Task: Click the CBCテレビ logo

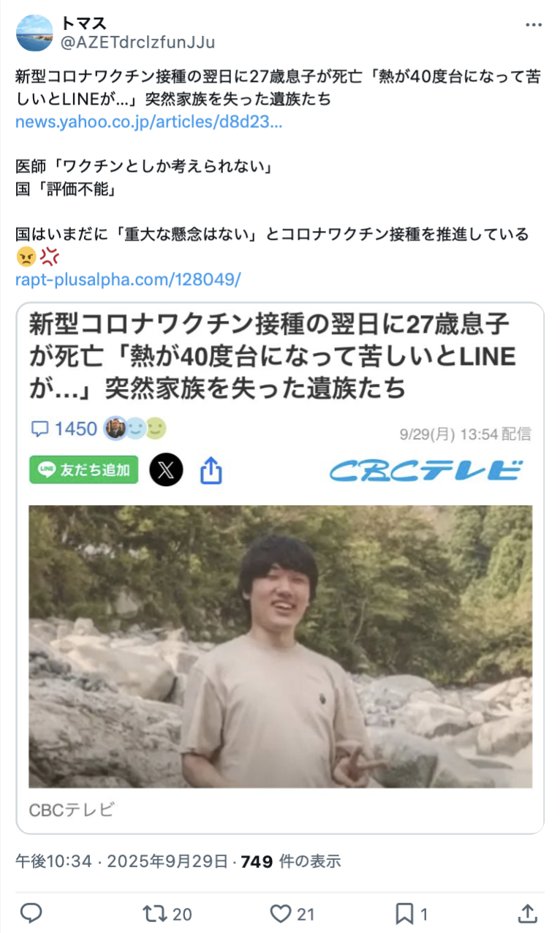Action: (x=427, y=470)
